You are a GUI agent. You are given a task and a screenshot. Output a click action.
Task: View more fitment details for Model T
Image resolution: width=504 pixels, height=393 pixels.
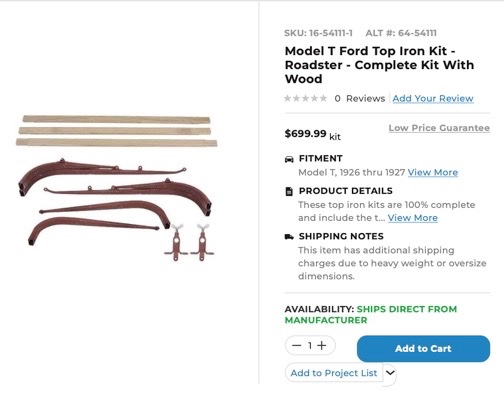click(433, 172)
